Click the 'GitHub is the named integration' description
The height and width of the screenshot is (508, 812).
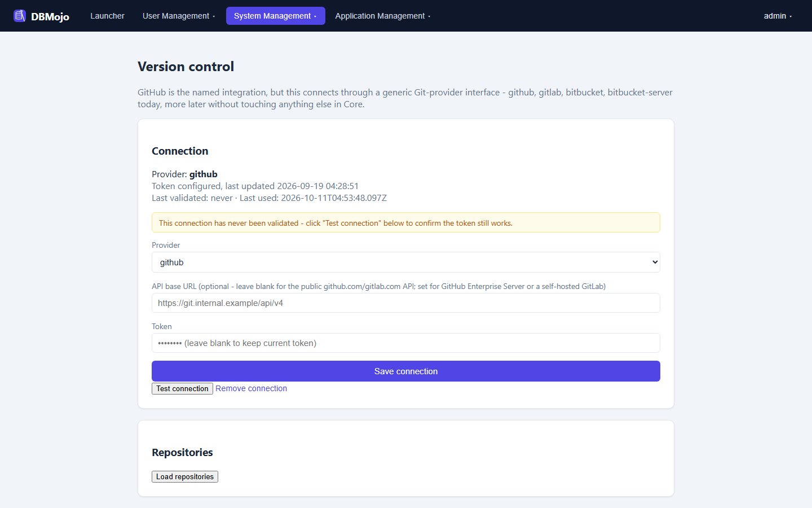(x=405, y=98)
